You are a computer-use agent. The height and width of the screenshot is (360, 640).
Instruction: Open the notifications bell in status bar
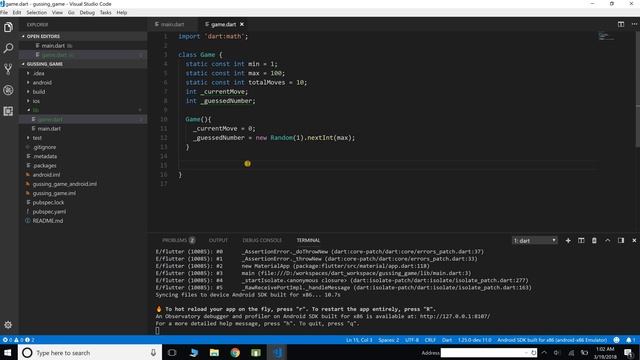coord(630,340)
